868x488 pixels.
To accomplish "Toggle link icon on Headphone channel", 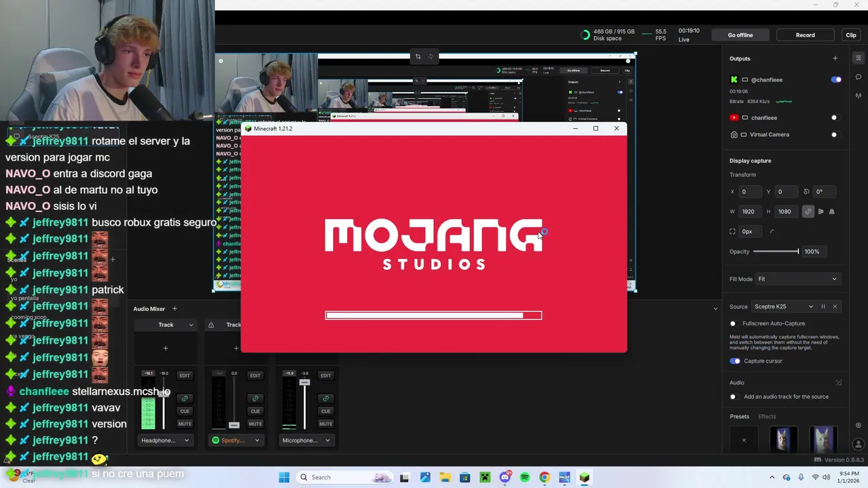I will [x=184, y=399].
